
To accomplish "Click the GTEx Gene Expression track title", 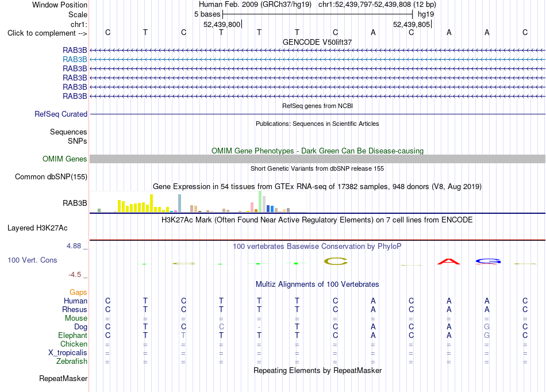I will coord(317,187).
